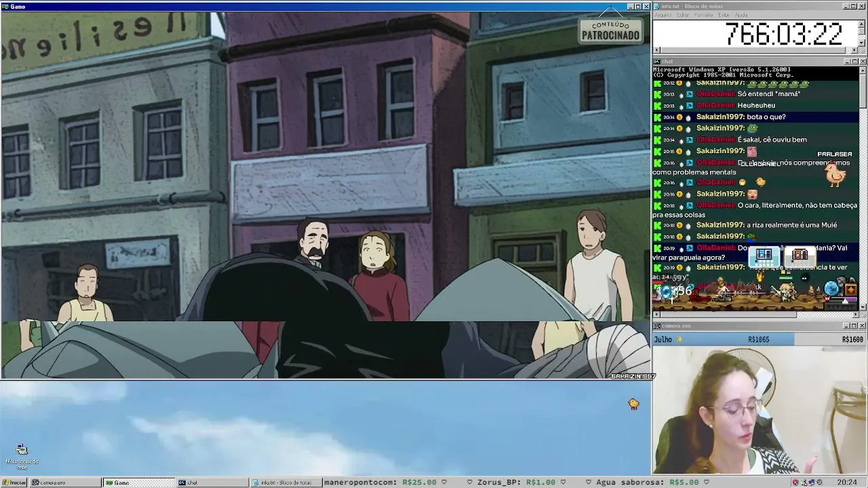Click the chat horizontal scrollbar left arrow
868x488 pixels.
coord(657,314)
